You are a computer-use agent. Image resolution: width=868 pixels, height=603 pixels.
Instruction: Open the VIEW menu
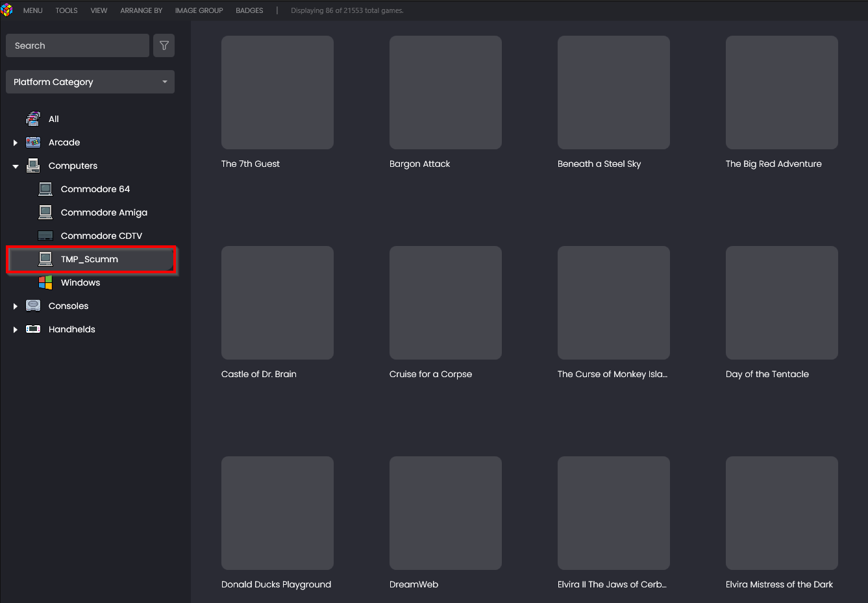tap(99, 10)
